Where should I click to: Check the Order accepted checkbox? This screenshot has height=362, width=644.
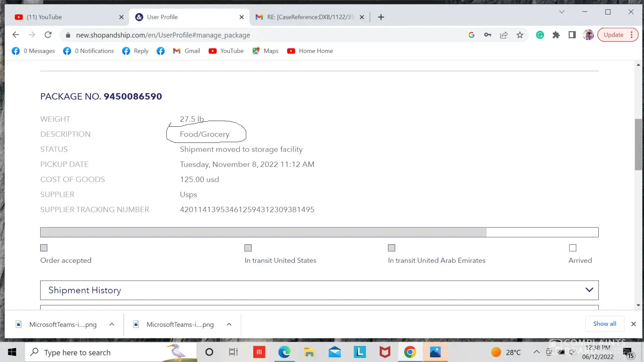(44, 248)
